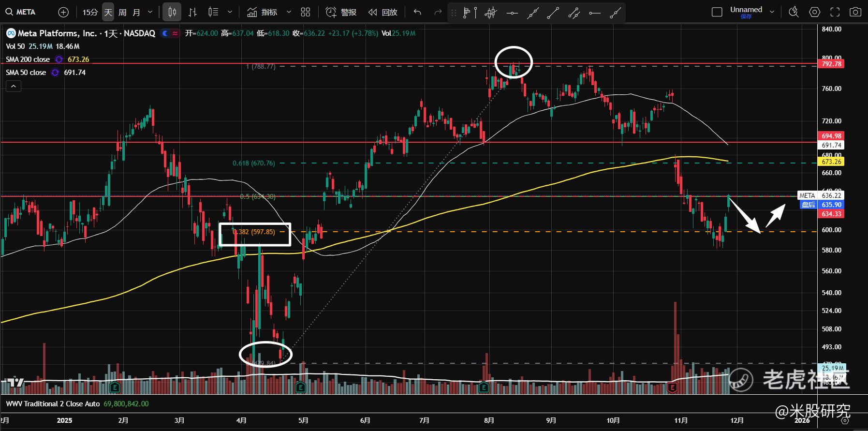Open the layout setup square icon
The image size is (868, 431).
tap(717, 12)
